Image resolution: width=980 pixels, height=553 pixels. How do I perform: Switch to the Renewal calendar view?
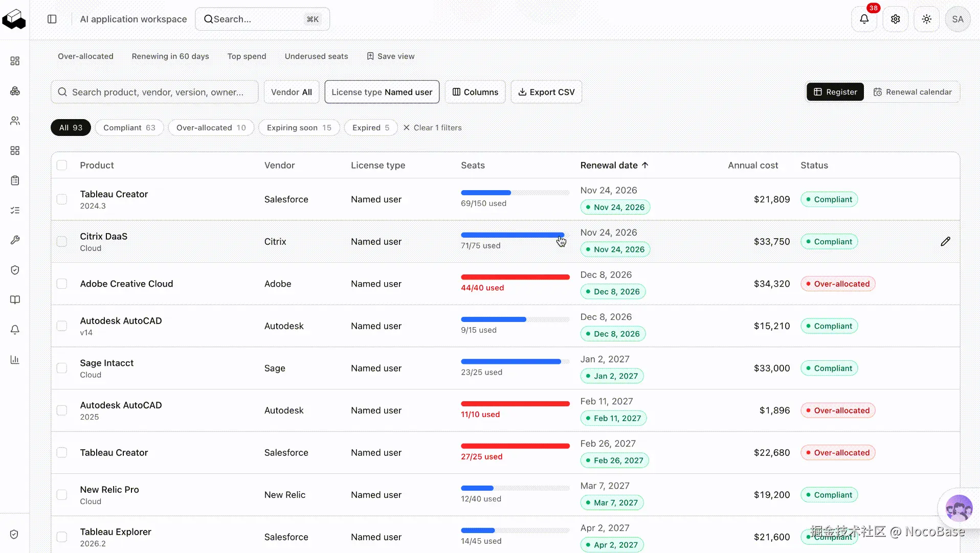pyautogui.click(x=912, y=92)
